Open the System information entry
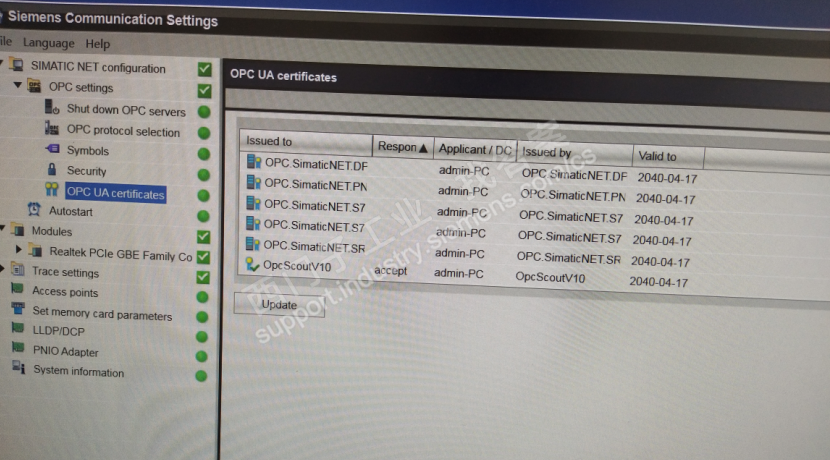Screen dimensions: 830x460 (x=79, y=371)
